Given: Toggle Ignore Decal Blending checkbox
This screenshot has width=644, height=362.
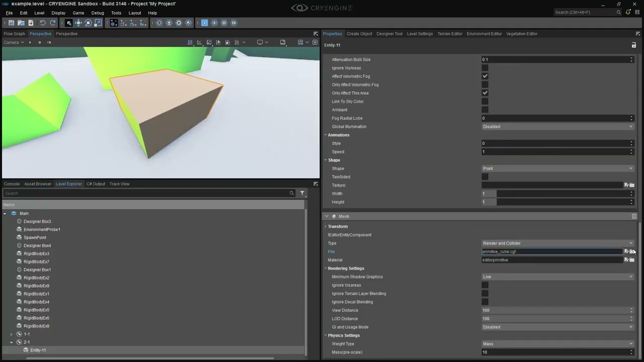Looking at the screenshot, I should click(485, 302).
